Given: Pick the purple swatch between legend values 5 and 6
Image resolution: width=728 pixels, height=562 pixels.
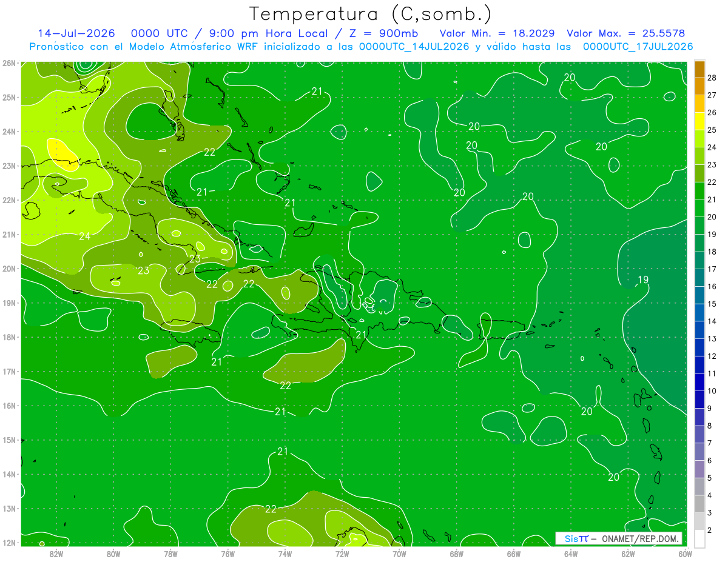Looking at the screenshot, I should [x=700, y=470].
